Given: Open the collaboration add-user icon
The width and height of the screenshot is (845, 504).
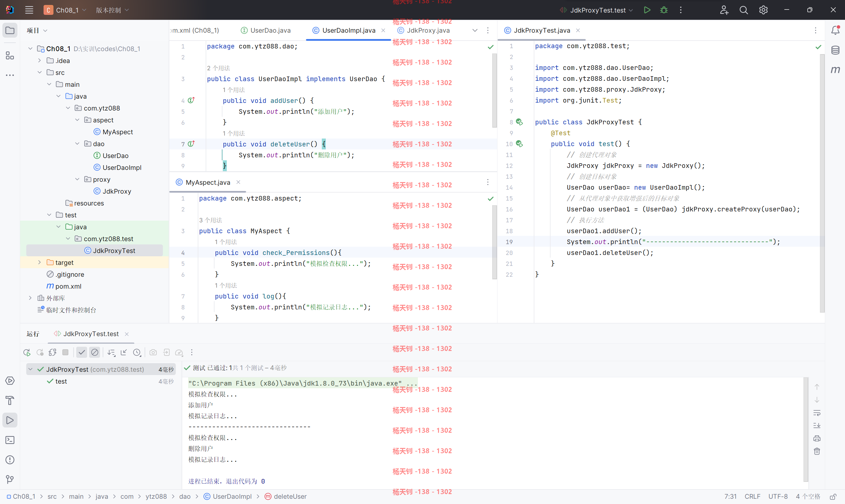Looking at the screenshot, I should coord(724,10).
